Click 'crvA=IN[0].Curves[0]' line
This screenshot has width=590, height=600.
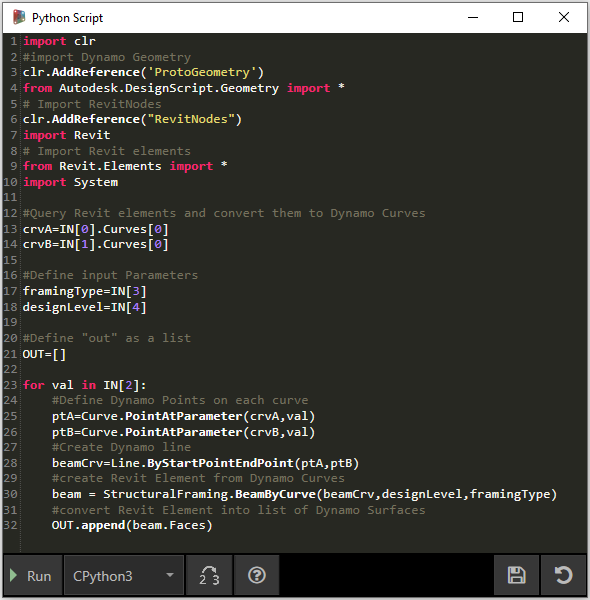(96, 229)
